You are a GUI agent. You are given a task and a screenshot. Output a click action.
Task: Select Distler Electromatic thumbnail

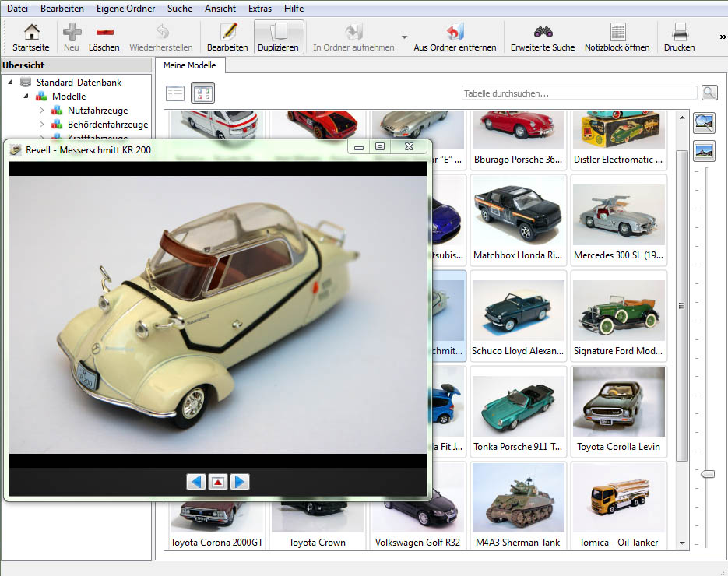[618, 139]
